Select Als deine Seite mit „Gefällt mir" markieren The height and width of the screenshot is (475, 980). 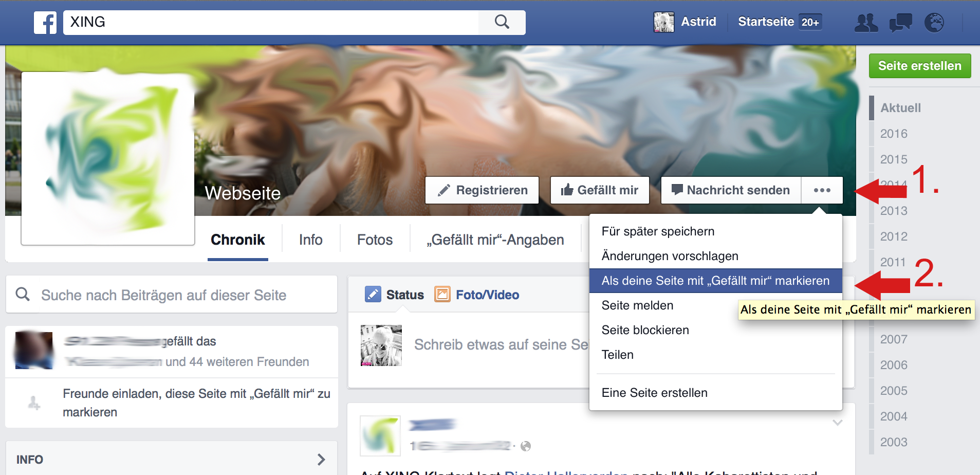point(716,281)
